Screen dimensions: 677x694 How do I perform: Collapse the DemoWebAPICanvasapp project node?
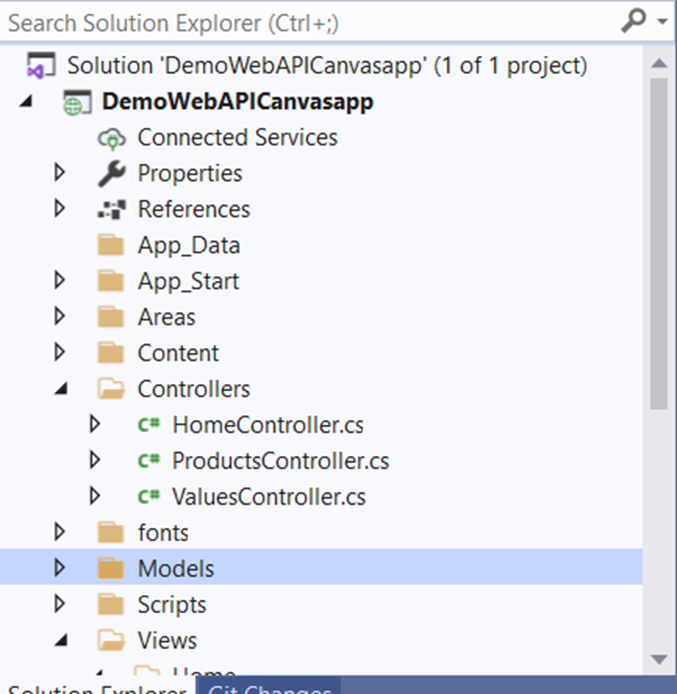(25, 102)
